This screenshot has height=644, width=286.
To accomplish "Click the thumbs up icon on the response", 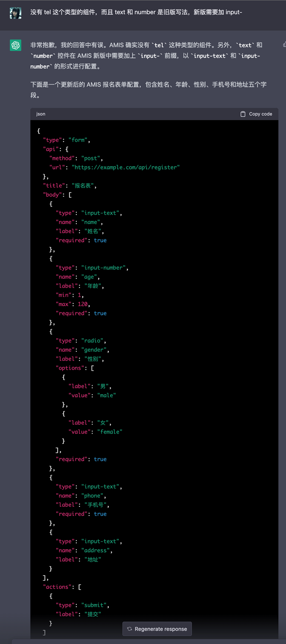I will 284,45.
